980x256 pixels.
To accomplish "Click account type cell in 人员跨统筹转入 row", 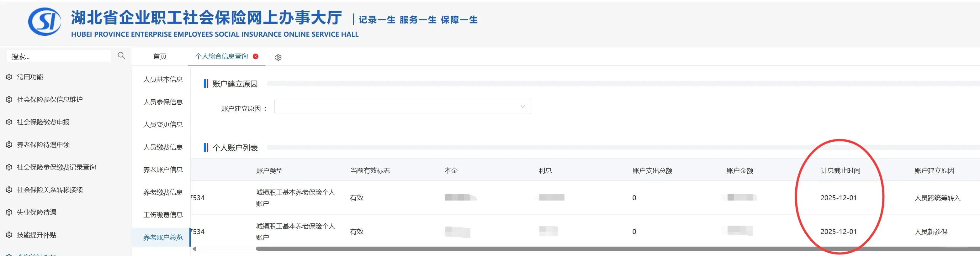I will click(296, 198).
